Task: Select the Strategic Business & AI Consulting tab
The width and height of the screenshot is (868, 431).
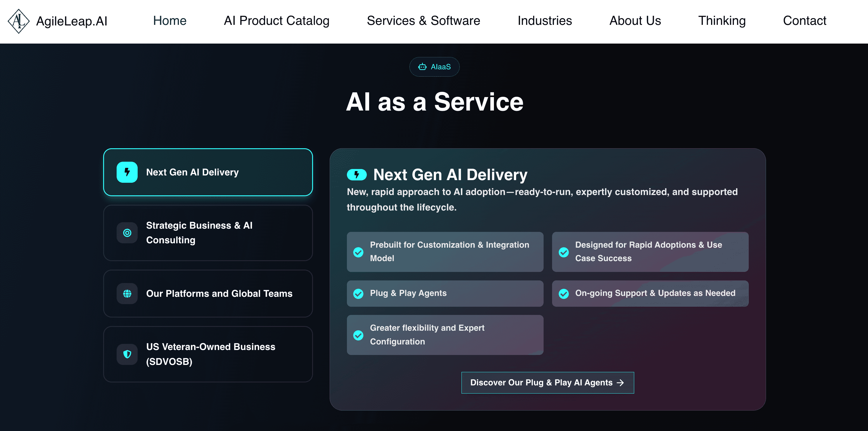Action: 208,233
